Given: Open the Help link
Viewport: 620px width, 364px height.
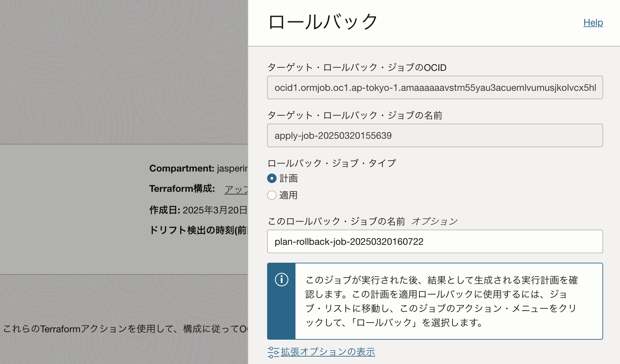Looking at the screenshot, I should pyautogui.click(x=593, y=22).
